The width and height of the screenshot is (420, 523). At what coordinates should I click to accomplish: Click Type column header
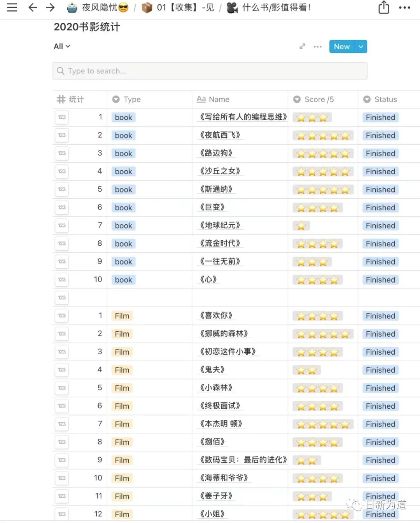149,99
